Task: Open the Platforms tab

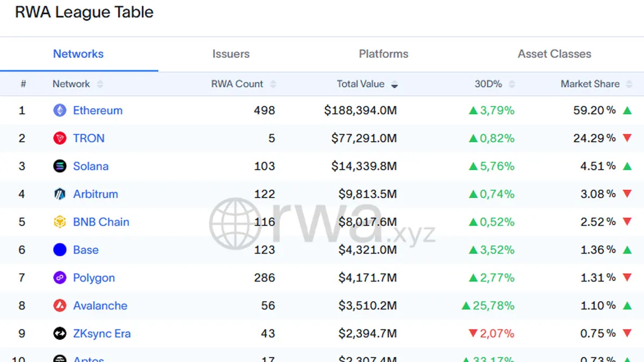Action: (384, 54)
